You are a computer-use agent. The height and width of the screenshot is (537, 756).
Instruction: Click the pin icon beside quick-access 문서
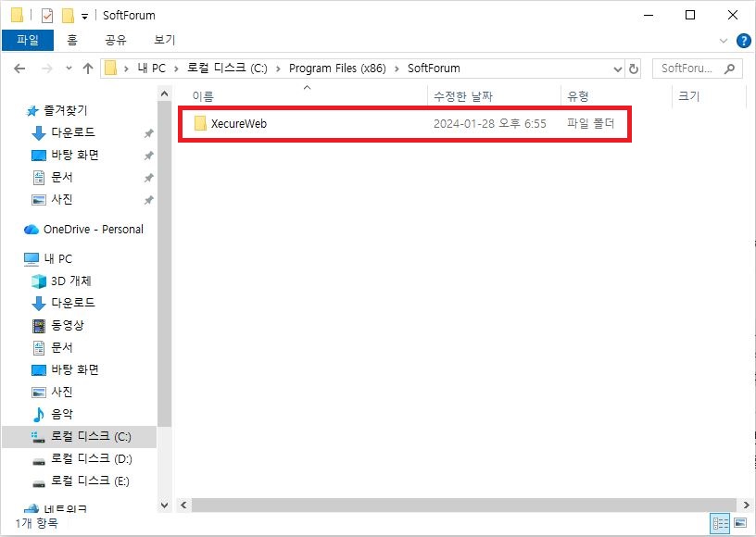coord(148,178)
